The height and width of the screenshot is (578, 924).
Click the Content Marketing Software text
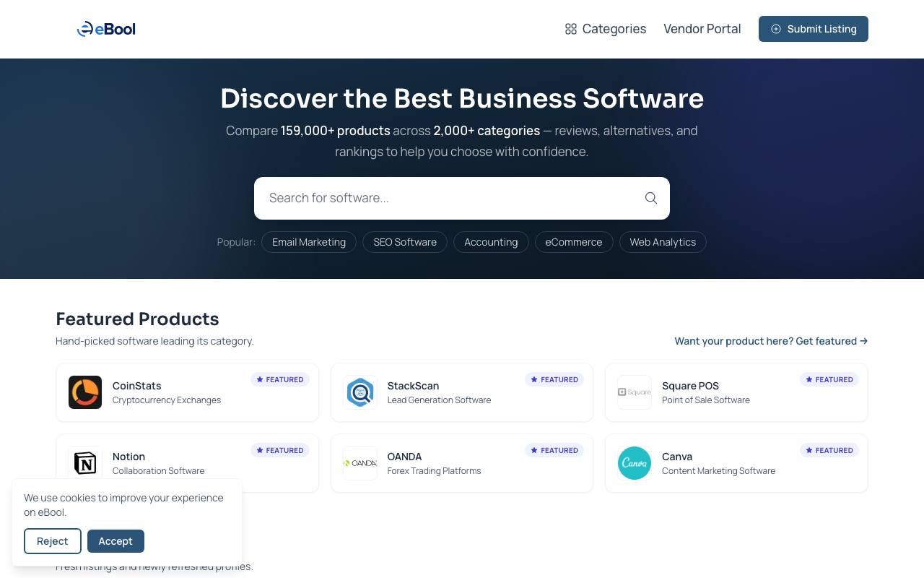coord(718,471)
